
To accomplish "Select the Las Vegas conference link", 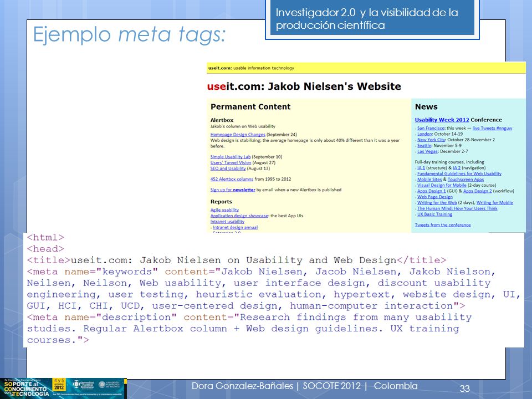I will click(427, 151).
